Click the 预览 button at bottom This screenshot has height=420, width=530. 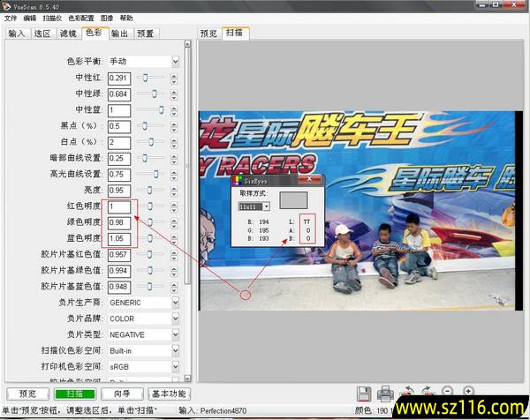pos(27,394)
